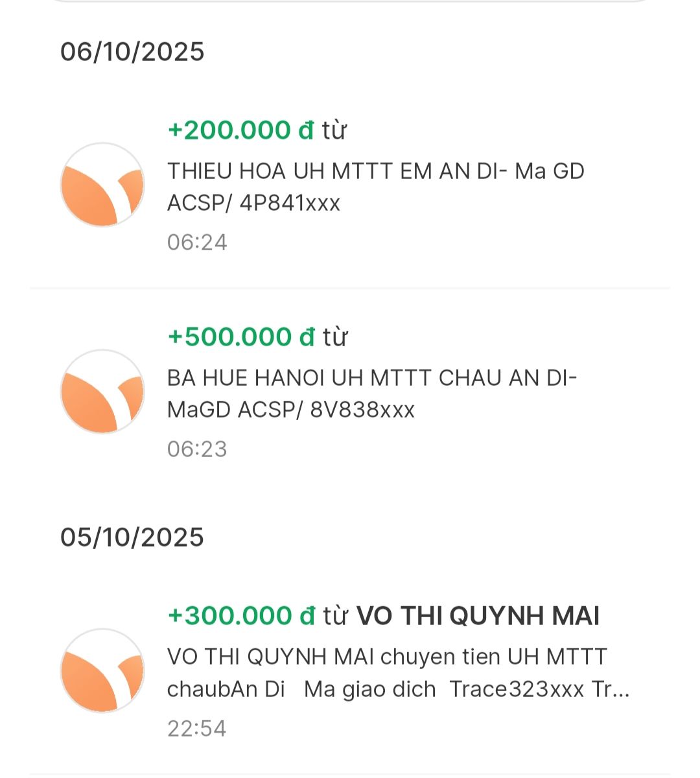Select the +300.000 đ amount text
Screen dimensions: 700x778
(x=240, y=616)
